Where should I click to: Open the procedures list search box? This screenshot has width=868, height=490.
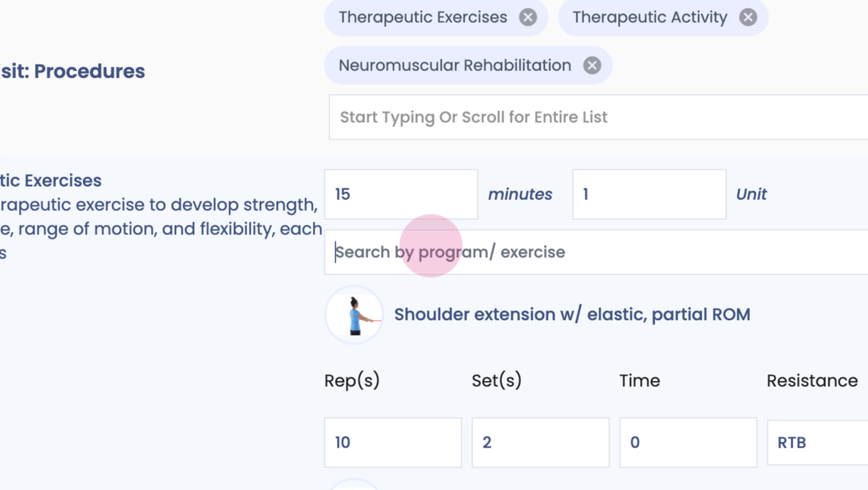tap(597, 117)
